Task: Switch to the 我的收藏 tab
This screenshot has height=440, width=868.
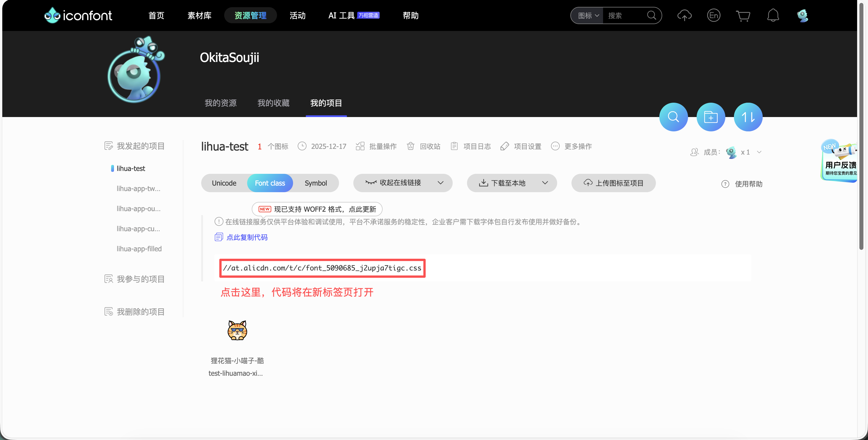Action: click(273, 103)
